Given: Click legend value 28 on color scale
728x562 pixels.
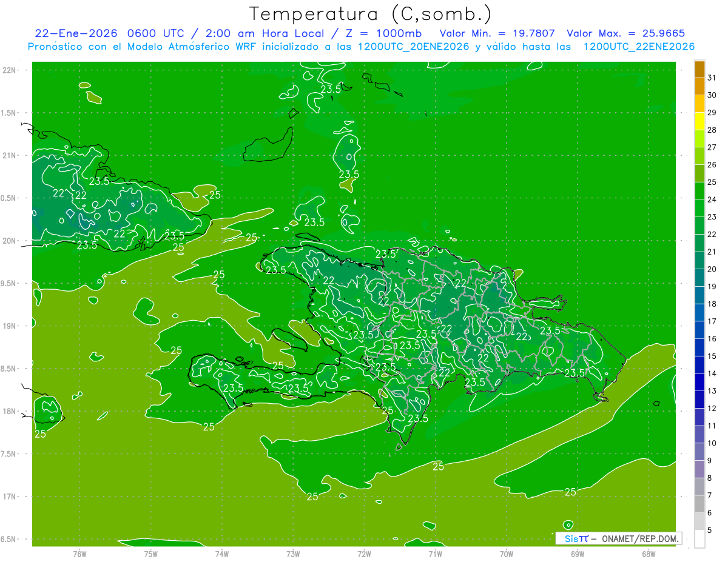Looking at the screenshot, I should pos(712,130).
